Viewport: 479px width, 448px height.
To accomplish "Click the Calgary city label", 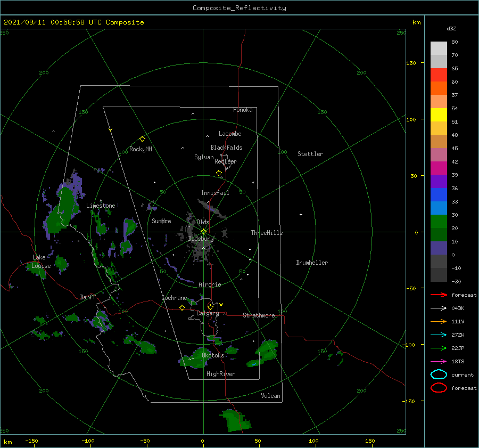I will pyautogui.click(x=208, y=313).
